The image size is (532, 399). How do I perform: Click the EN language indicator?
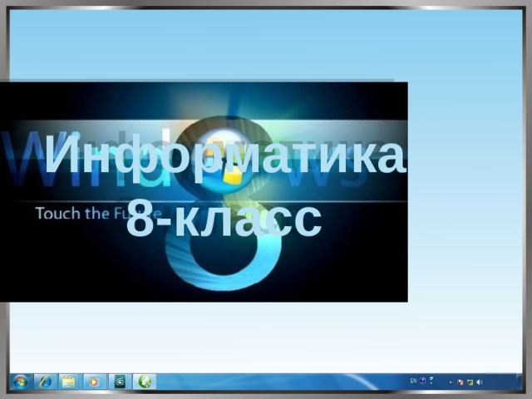point(413,381)
